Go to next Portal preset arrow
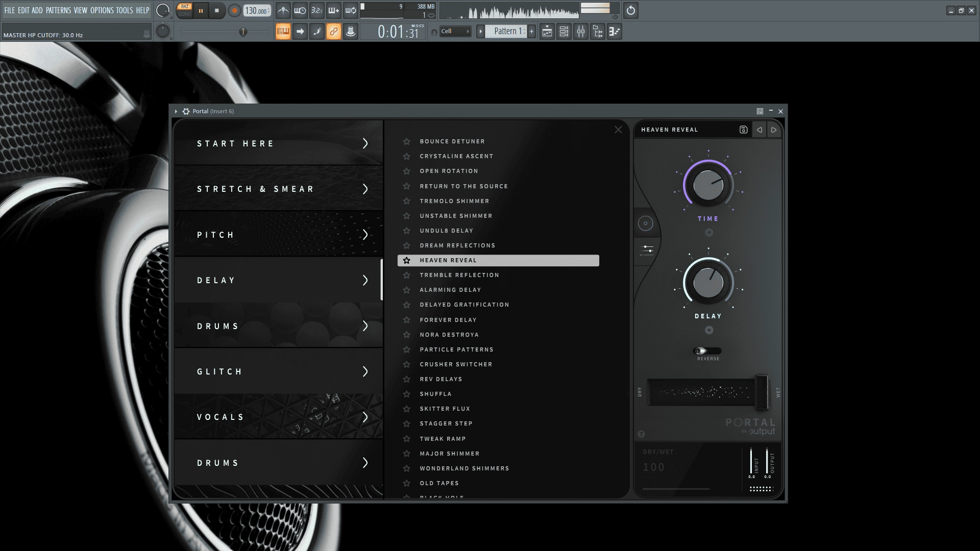The image size is (980, 551). coord(774,130)
